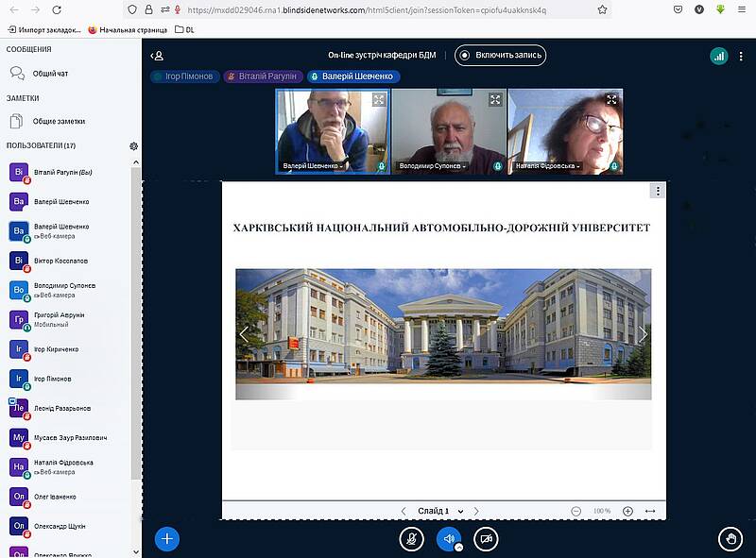This screenshot has height=558, width=756.
Task: Open the tracking protection shield icon
Action: coord(132,9)
